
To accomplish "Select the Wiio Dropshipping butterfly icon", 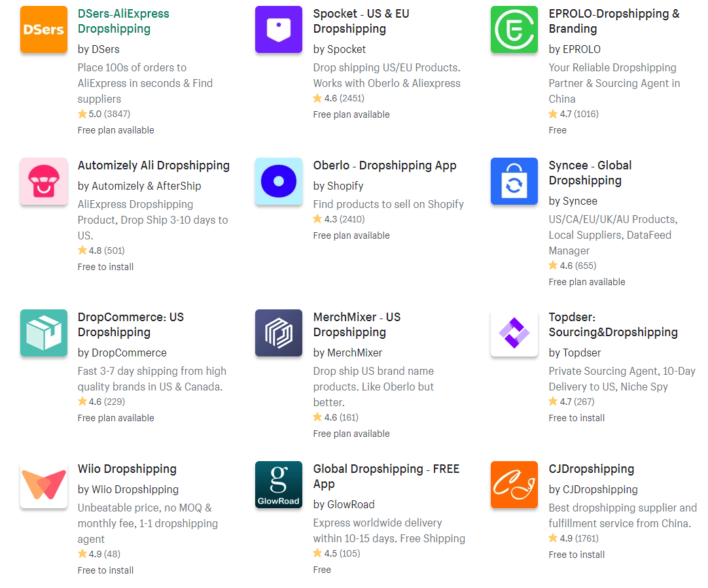I will pos(44,485).
